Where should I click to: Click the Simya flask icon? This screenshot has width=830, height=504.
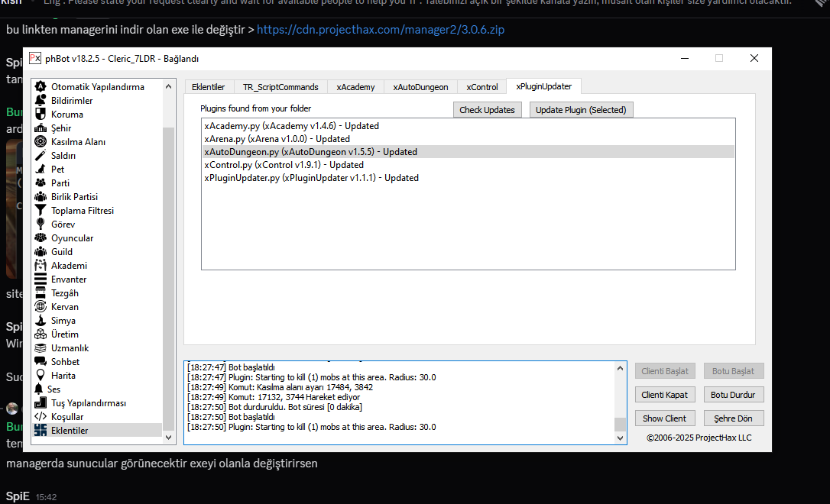click(41, 321)
